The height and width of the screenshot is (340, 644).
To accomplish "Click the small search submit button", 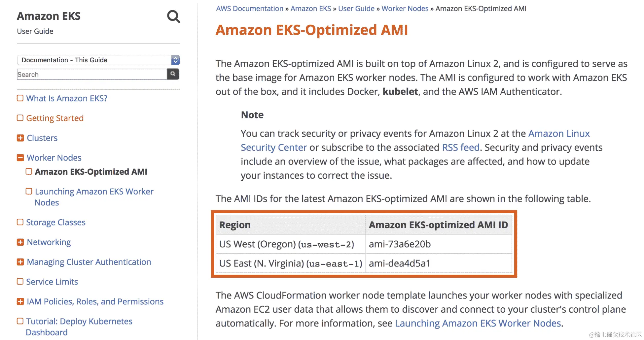I will click(x=173, y=74).
